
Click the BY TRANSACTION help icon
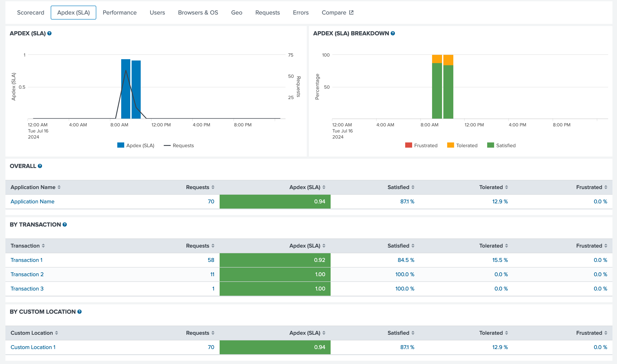(x=65, y=224)
